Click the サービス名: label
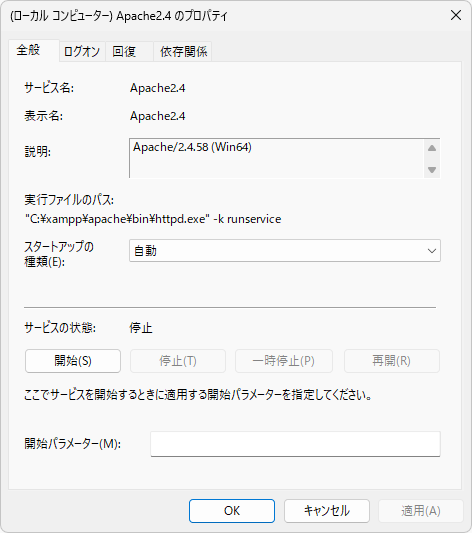Image resolution: width=472 pixels, height=533 pixels. 49,88
